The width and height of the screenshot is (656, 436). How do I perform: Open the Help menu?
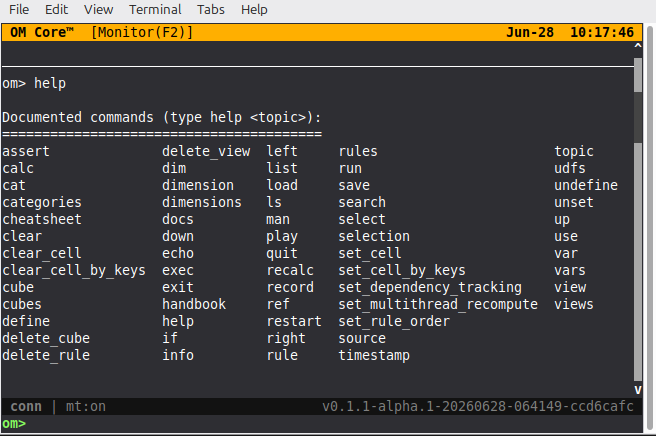pyautogui.click(x=254, y=9)
